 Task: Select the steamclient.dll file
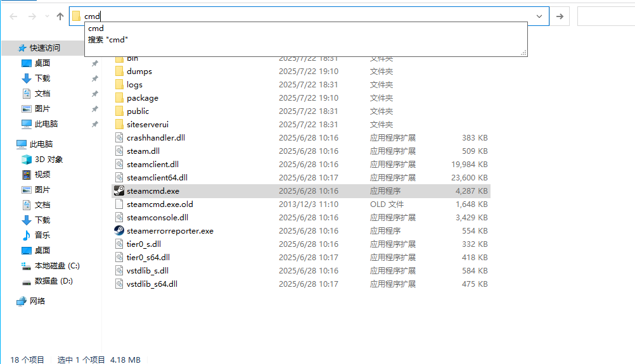coord(152,164)
